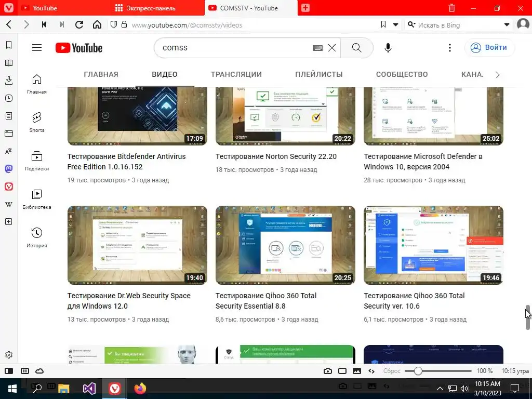Open История in YouTube sidebar
Screen dimensions: 532x399
(x=37, y=237)
